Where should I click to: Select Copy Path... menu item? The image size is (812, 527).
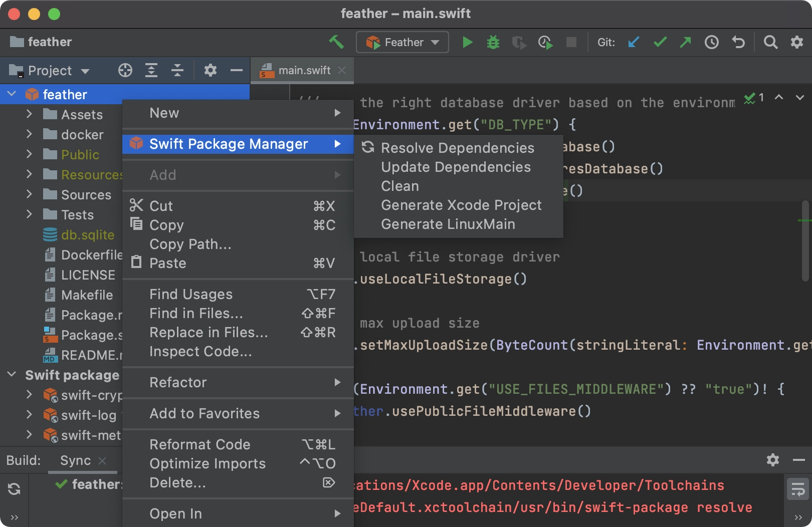click(x=238, y=244)
